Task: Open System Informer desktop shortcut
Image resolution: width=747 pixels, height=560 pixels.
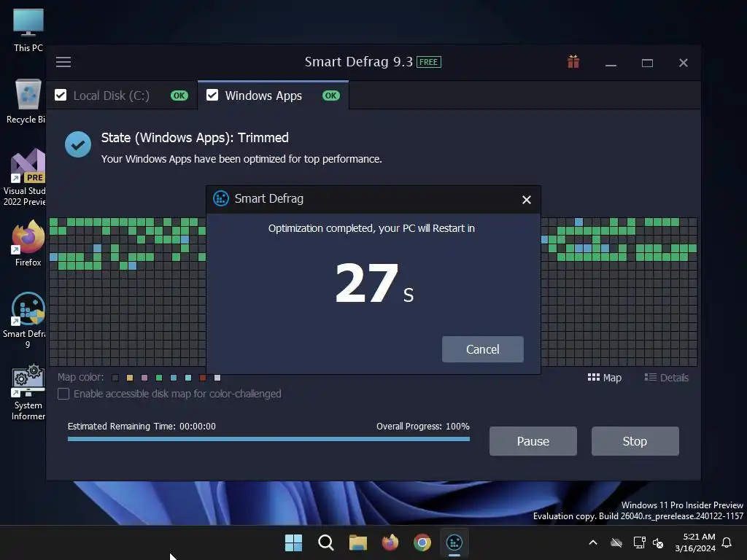Action: click(28, 392)
